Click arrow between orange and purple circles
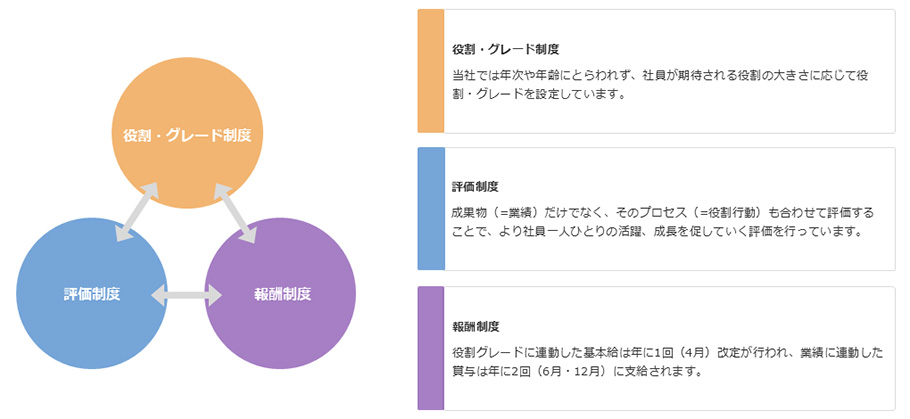This screenshot has width=910, height=419. 235,212
